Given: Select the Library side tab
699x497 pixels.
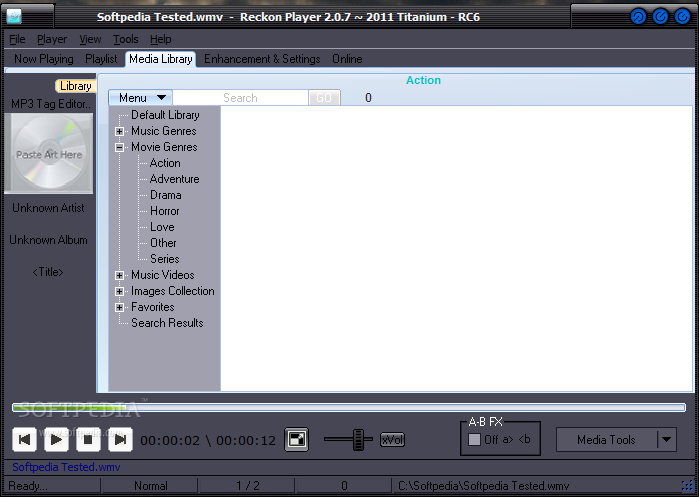Looking at the screenshot, I should tap(76, 86).
